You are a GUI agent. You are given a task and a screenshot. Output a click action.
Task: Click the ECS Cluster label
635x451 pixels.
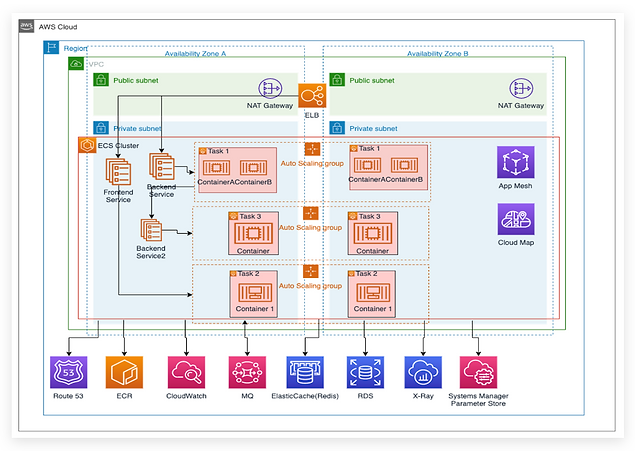(x=118, y=145)
